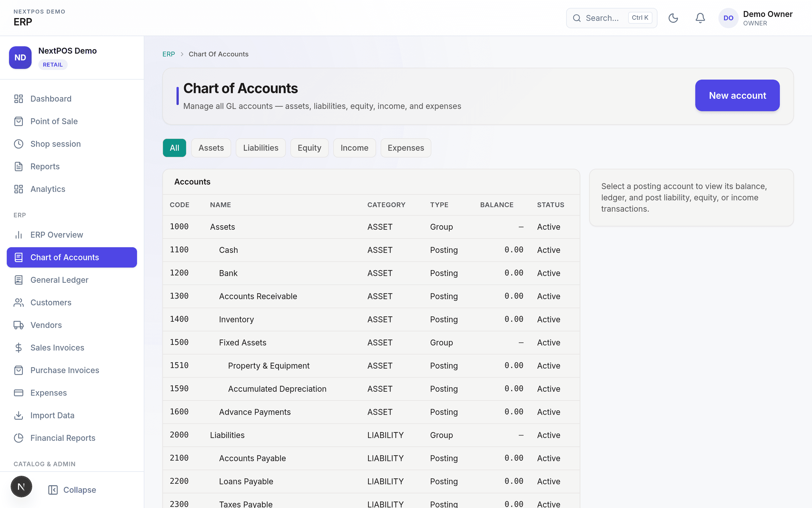The height and width of the screenshot is (508, 812).
Task: Click the ND company logo badge
Action: [x=20, y=58]
